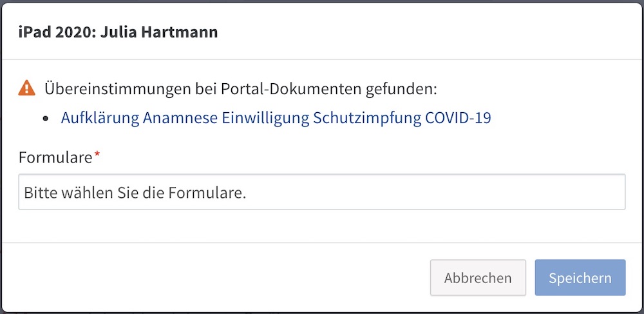Expand the forms multi-select at its right end
This screenshot has height=314, width=644.
(612, 192)
